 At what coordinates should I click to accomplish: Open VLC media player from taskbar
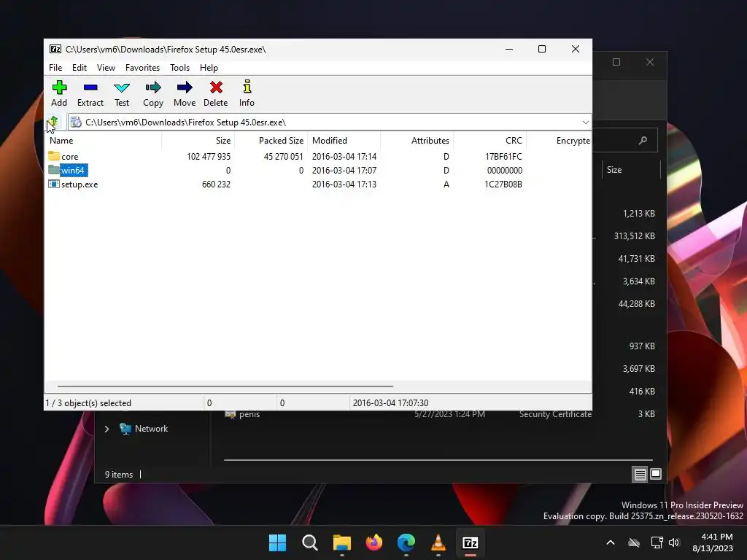pyautogui.click(x=438, y=542)
